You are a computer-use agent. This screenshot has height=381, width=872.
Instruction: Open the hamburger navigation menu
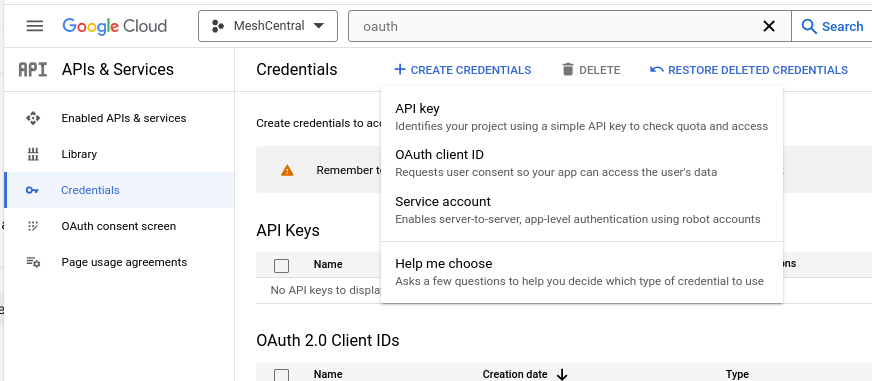click(x=34, y=26)
